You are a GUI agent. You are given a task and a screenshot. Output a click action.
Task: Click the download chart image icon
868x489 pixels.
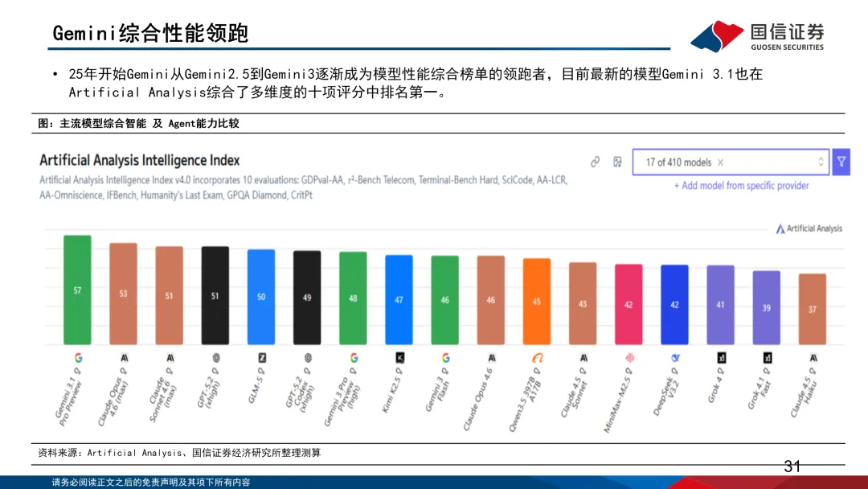point(617,162)
